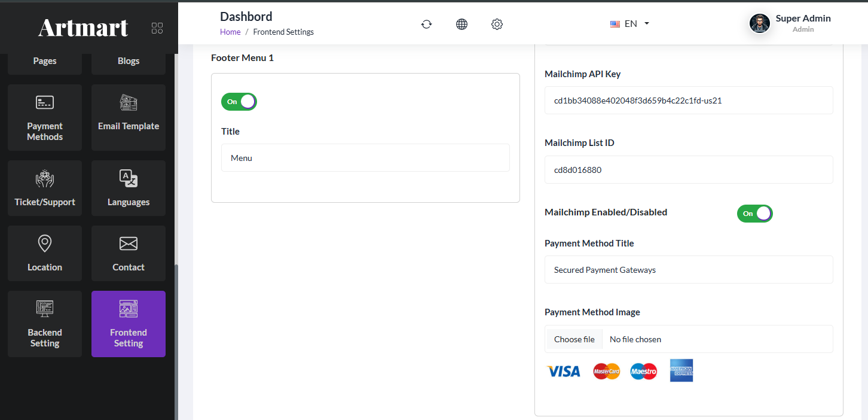This screenshot has width=868, height=420.
Task: Open Location sidebar tile
Action: click(45, 253)
